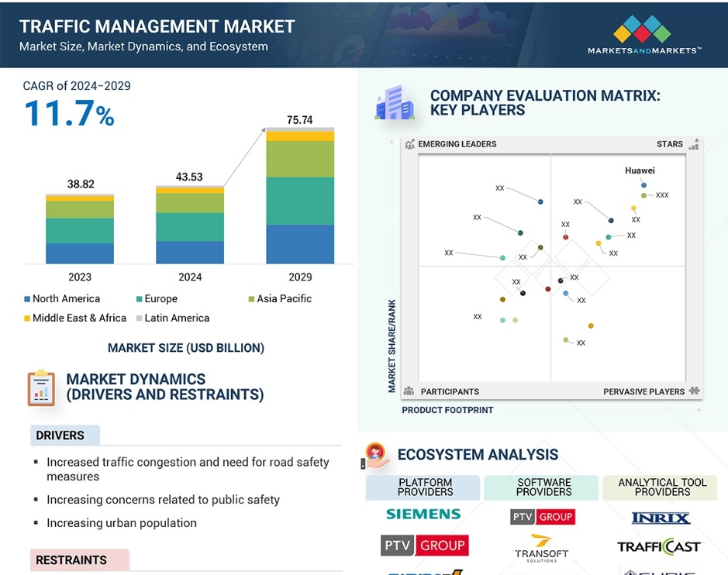Click the '43.53' value above the 2024 bar
The image size is (728, 575).
189,177
